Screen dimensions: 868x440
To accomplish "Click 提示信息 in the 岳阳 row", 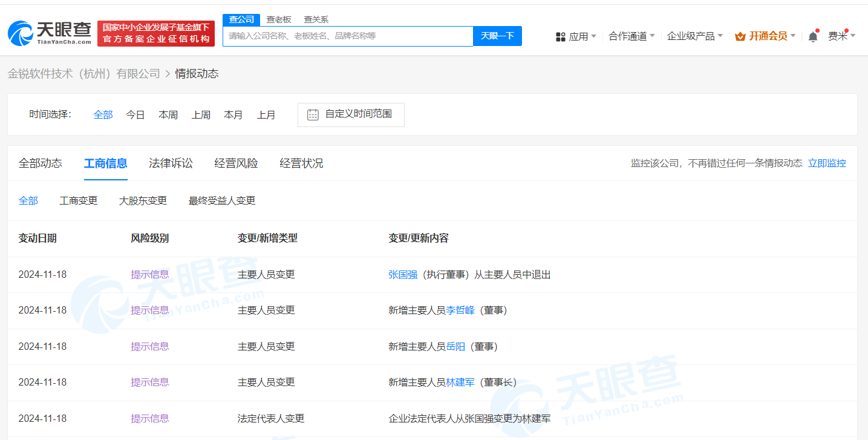I will [x=150, y=347].
